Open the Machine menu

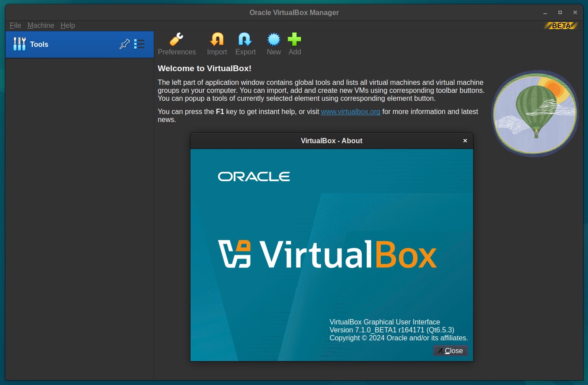pyautogui.click(x=41, y=26)
